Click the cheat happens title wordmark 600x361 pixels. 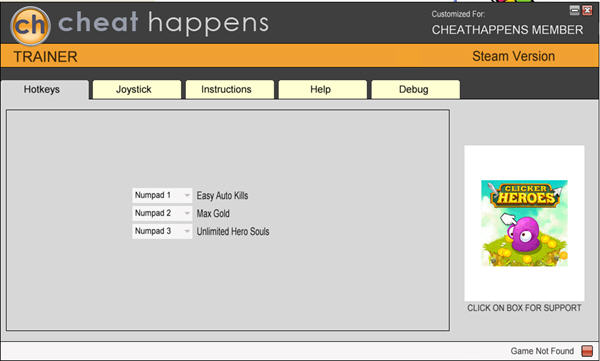click(163, 23)
